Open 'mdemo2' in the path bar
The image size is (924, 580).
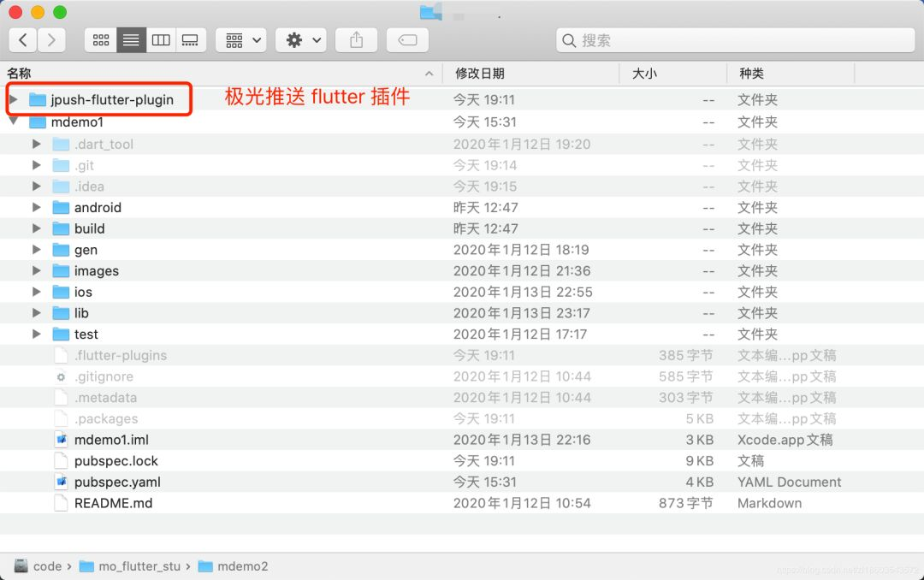(x=242, y=566)
